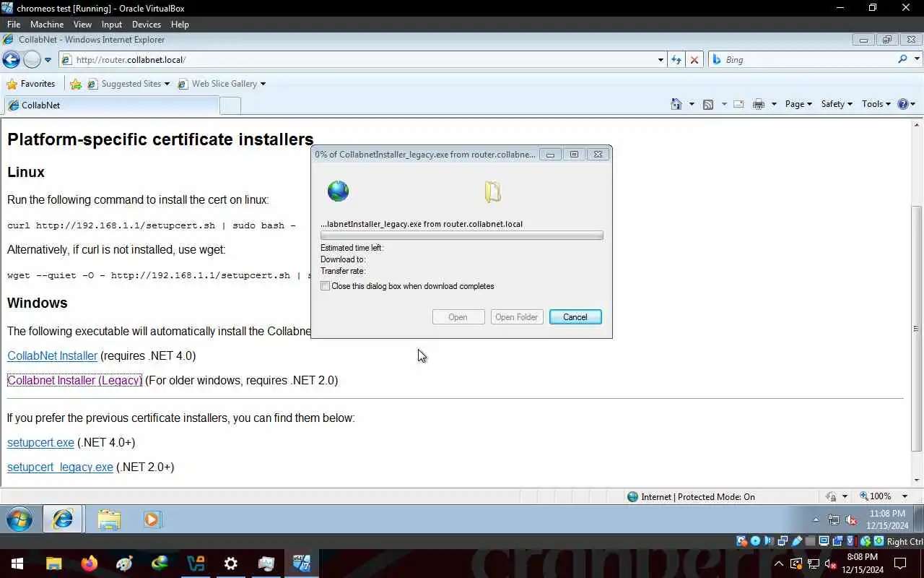Click the IE Help question mark icon
The width and height of the screenshot is (924, 578).
pyautogui.click(x=902, y=104)
